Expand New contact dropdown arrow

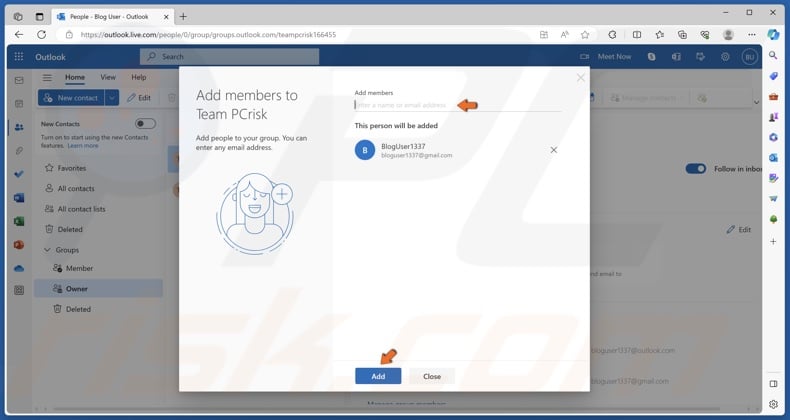pos(112,98)
